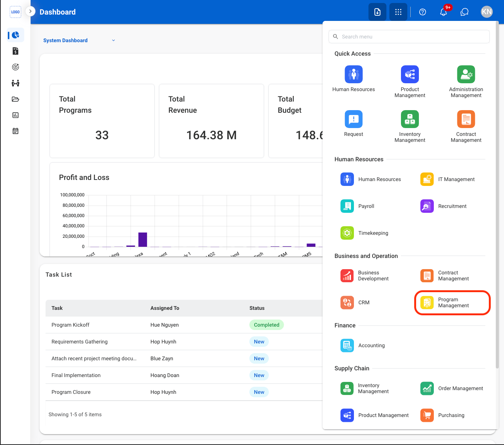The height and width of the screenshot is (445, 504).
Task: Select the pie chart dashboard sidebar icon
Action: coord(15,35)
